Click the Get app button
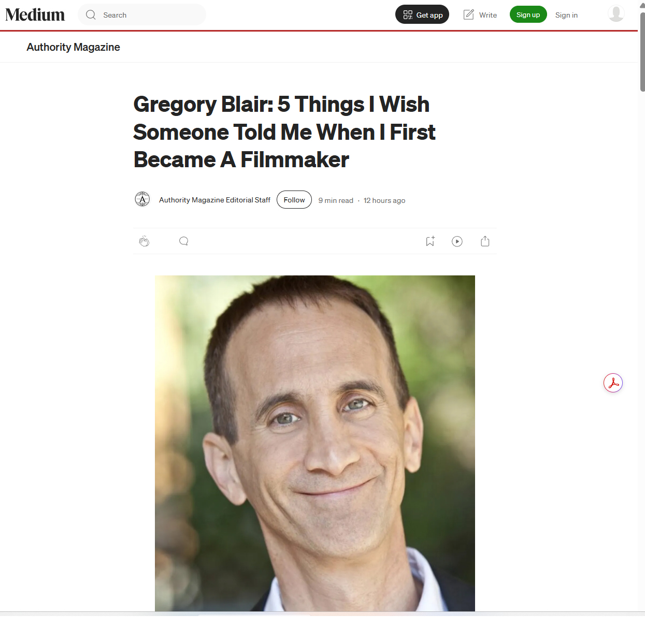This screenshot has width=645, height=644. coord(422,14)
